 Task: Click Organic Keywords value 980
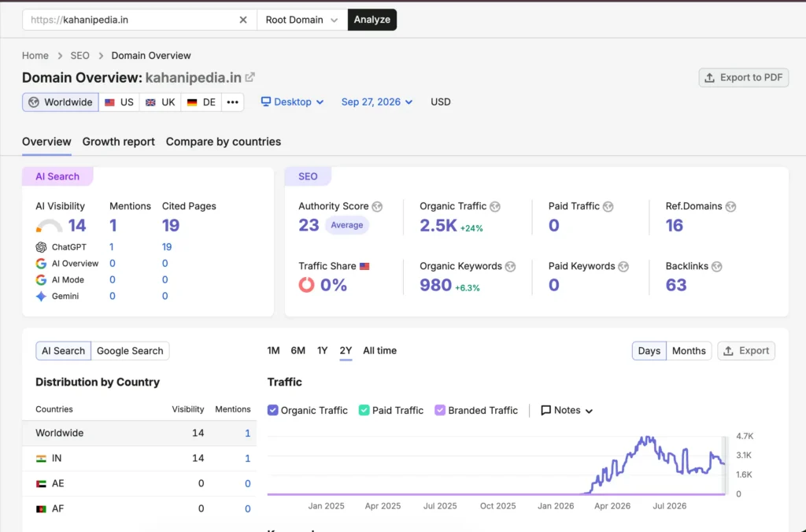click(x=435, y=285)
